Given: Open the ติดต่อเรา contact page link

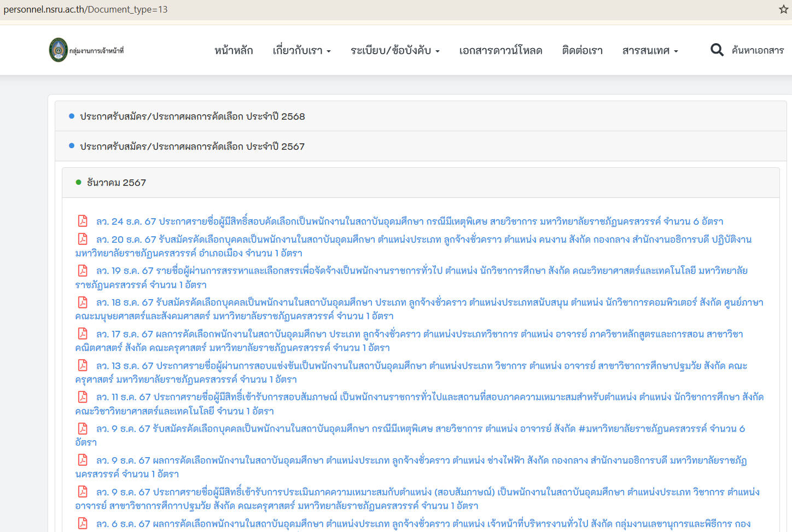Looking at the screenshot, I should coord(582,50).
